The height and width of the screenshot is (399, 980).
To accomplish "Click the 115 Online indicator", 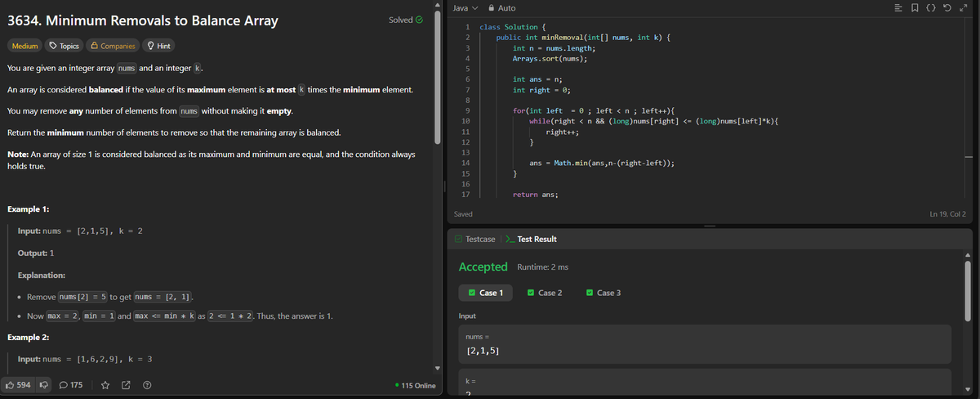I will coord(414,385).
